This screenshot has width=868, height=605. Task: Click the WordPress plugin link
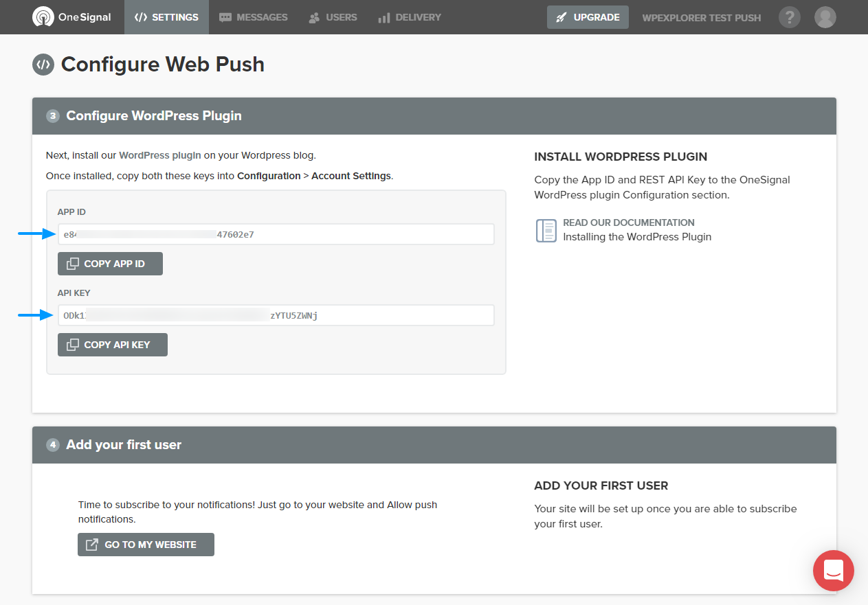pyautogui.click(x=160, y=155)
